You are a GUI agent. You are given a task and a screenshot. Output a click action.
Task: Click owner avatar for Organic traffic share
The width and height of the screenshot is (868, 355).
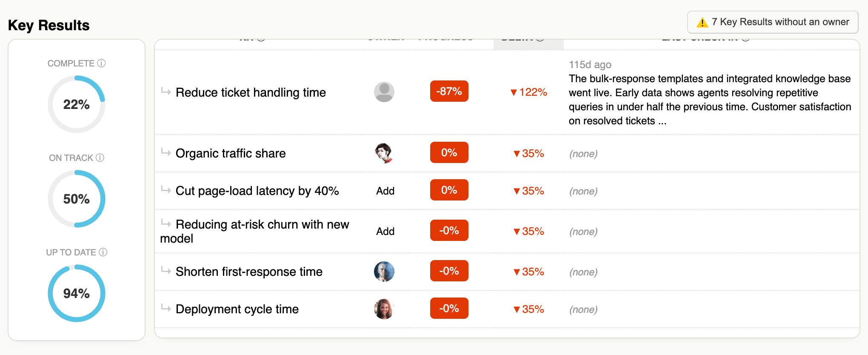click(x=384, y=153)
